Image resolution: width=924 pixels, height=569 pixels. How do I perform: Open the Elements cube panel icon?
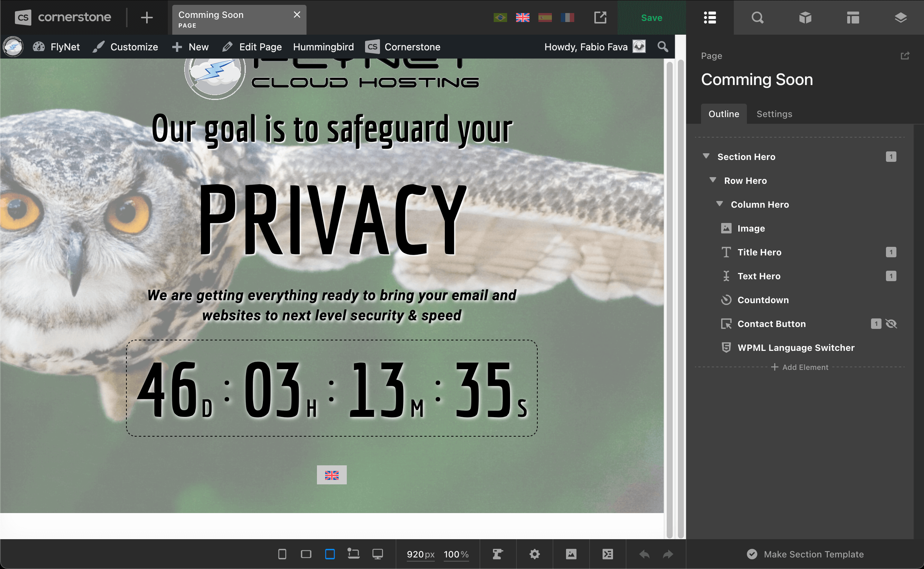pos(805,17)
